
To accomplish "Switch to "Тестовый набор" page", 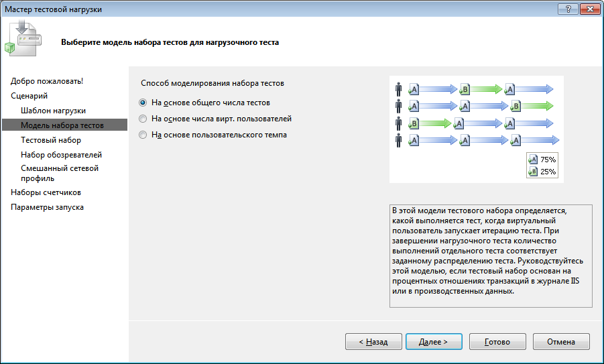I will (x=51, y=140).
